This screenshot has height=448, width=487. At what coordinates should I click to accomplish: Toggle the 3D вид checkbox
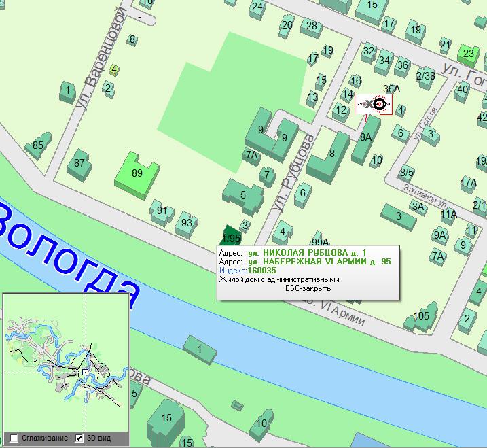(79, 438)
